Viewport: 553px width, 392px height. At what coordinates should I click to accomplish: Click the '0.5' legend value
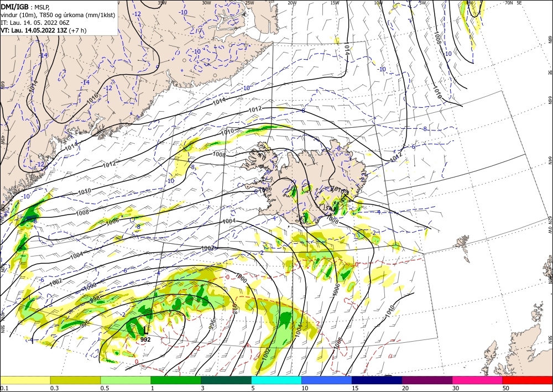pos(105,388)
